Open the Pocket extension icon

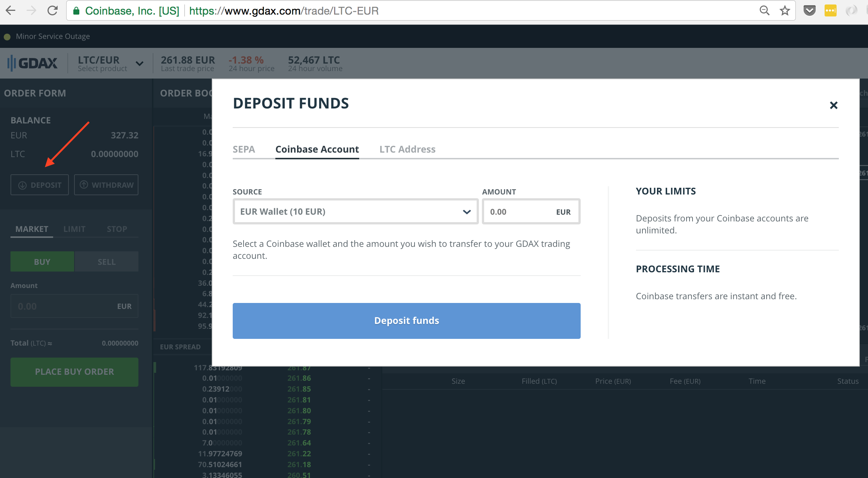point(809,10)
